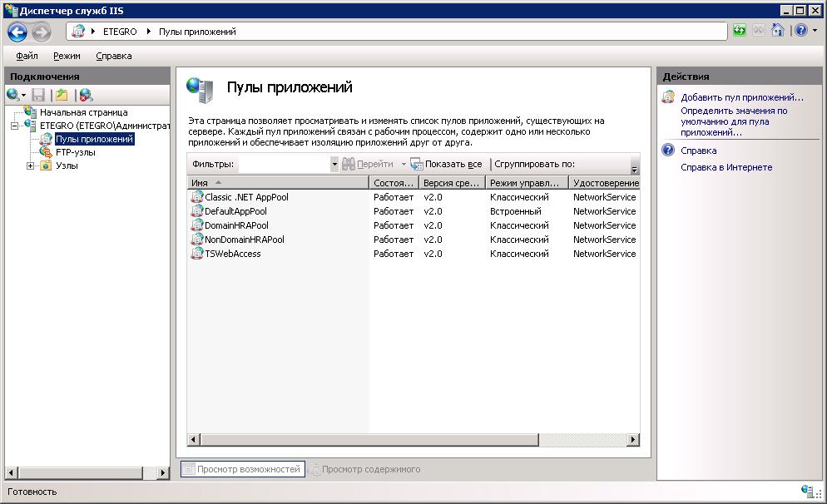This screenshot has height=504, width=827.
Task: Click ETEGRO in the address breadcrumb
Action: point(120,32)
